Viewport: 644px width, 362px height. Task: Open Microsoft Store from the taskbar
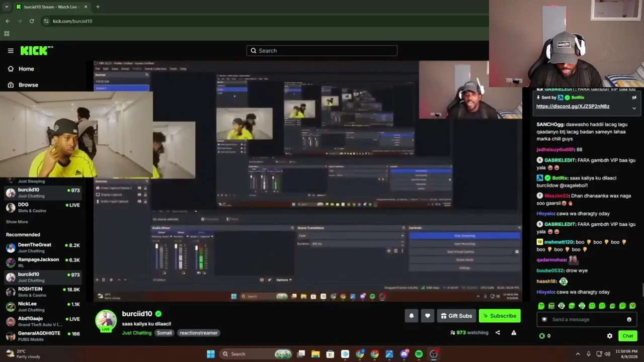pyautogui.click(x=330, y=354)
